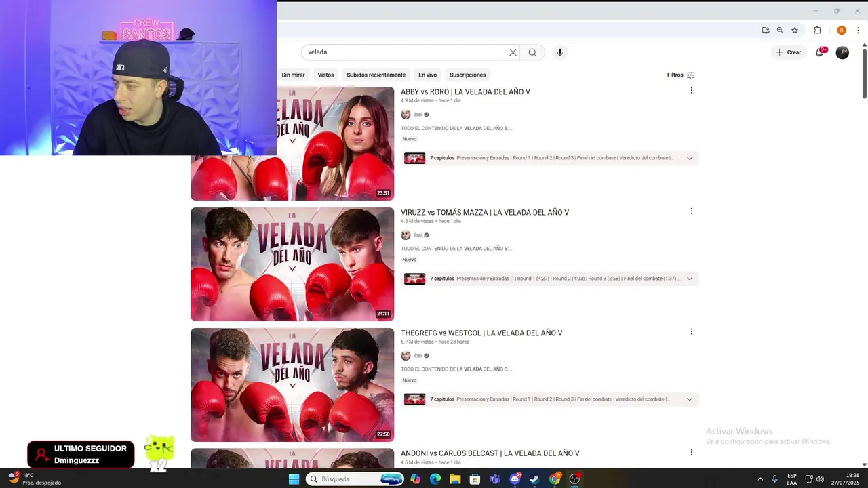
Task: Open the Chrome extensions puzzle icon
Action: [x=817, y=30]
